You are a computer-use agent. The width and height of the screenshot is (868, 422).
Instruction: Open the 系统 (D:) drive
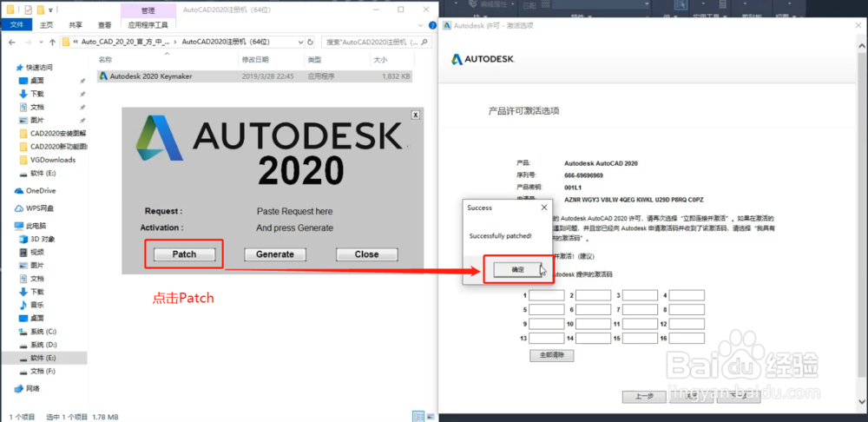click(43, 345)
